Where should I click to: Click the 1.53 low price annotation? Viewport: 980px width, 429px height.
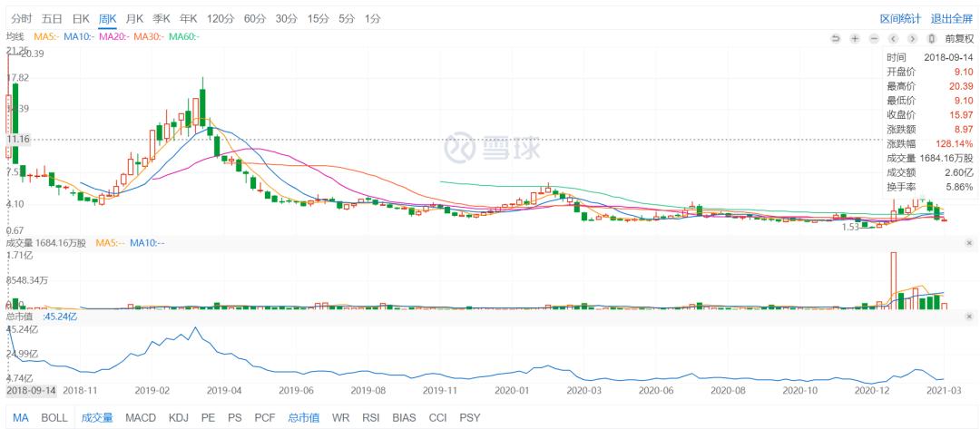[x=850, y=228]
